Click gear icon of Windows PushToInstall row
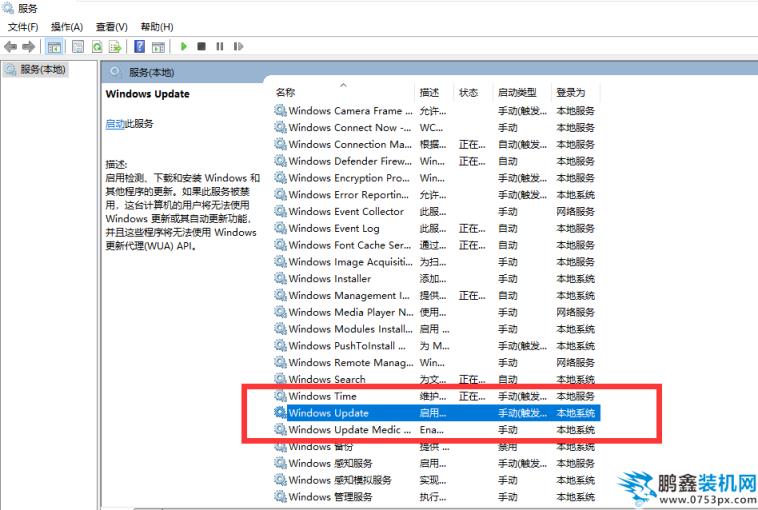This screenshot has width=758, height=510. pyautogui.click(x=280, y=346)
